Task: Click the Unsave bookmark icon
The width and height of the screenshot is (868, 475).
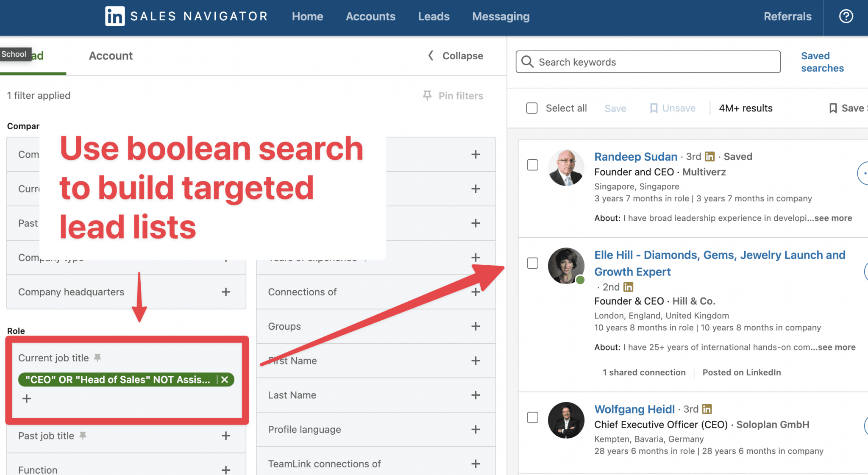Action: 654,108
